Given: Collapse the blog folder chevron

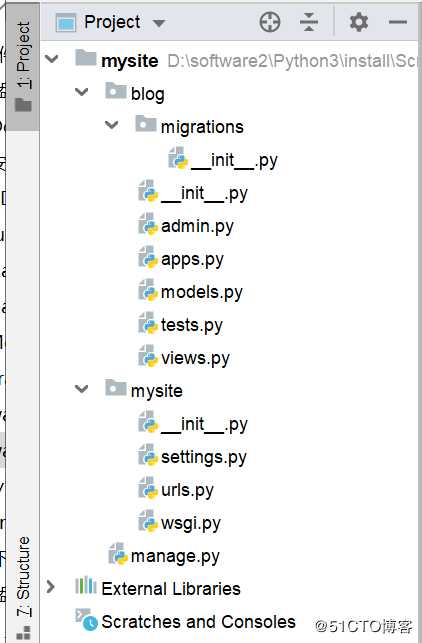Looking at the screenshot, I should tap(82, 92).
